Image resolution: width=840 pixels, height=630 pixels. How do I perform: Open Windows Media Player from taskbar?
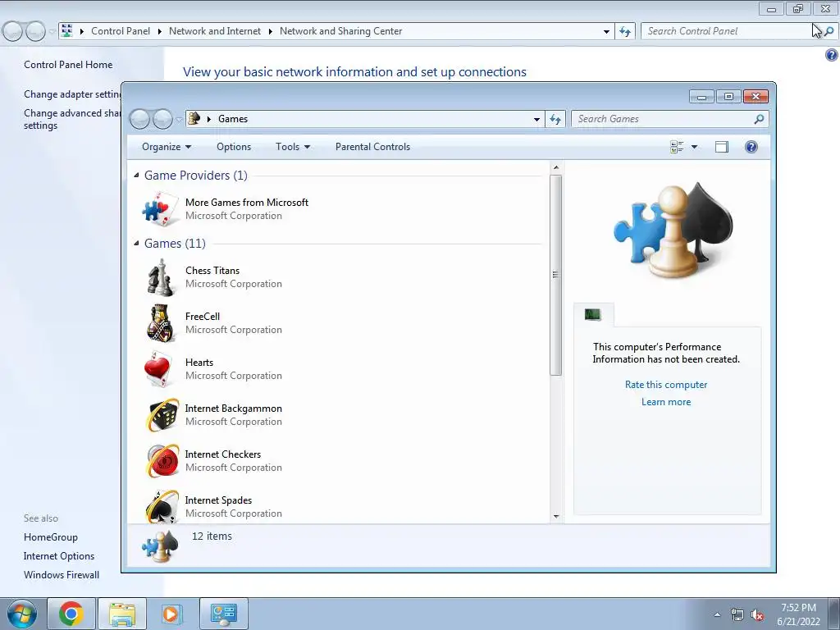[x=172, y=614]
